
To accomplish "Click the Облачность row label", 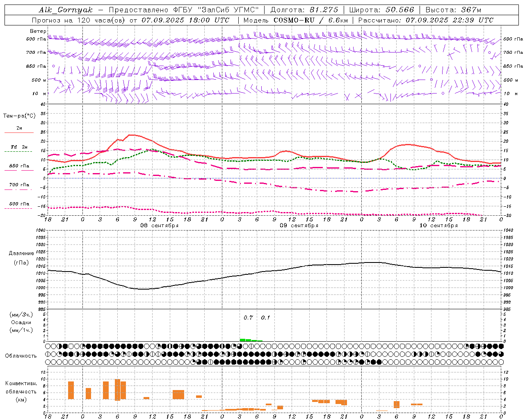I will (21, 356).
